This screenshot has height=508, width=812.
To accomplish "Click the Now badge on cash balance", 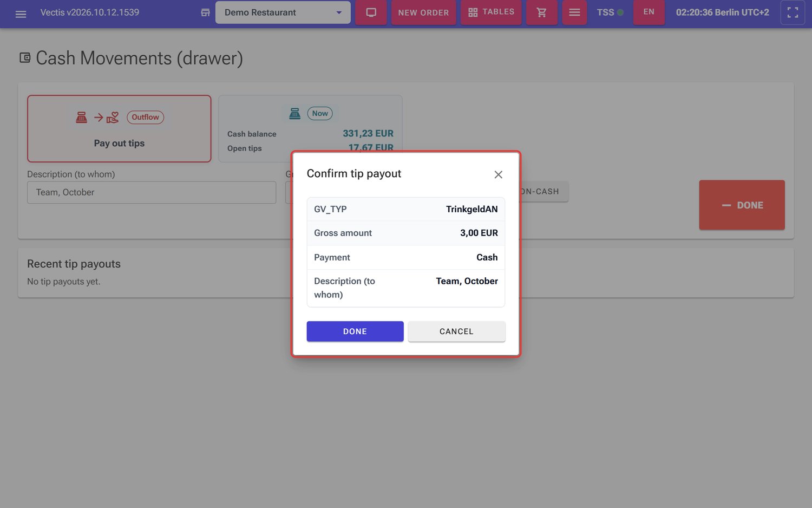I will (320, 113).
